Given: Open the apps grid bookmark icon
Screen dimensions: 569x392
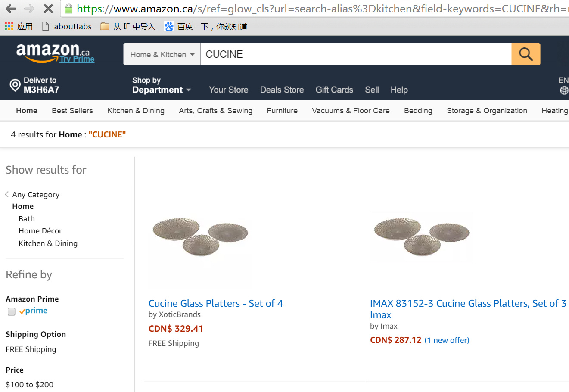Looking at the screenshot, I should click(x=9, y=27).
